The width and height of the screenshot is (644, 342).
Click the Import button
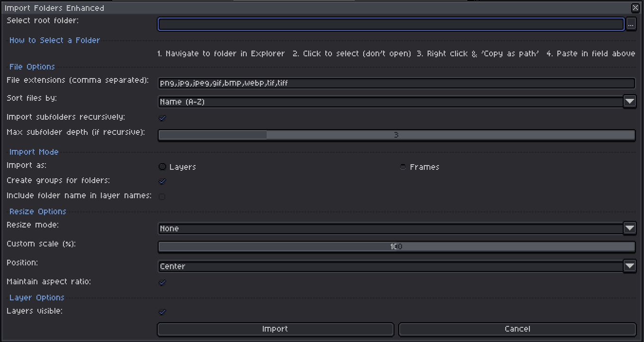275,329
